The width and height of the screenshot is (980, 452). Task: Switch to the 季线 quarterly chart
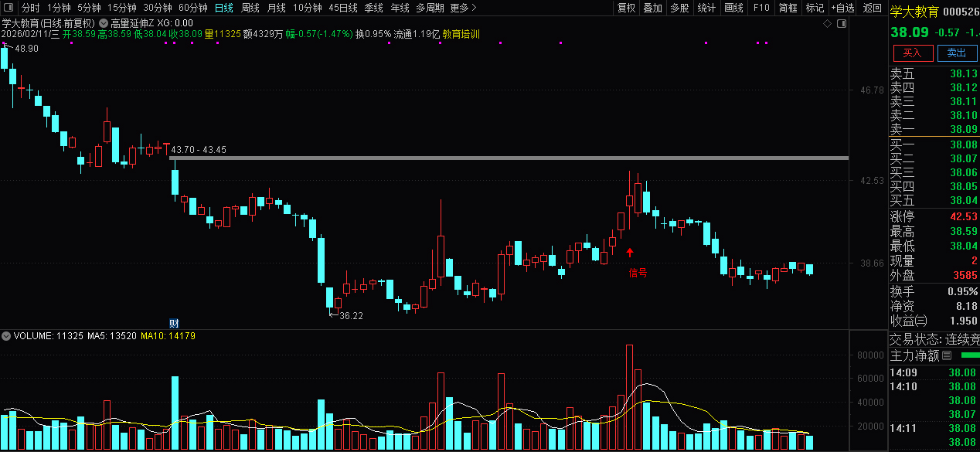(373, 8)
